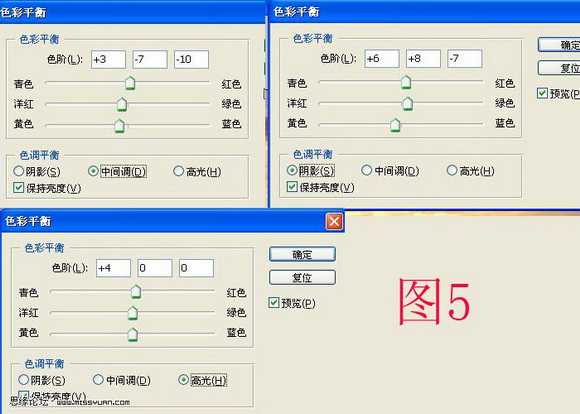
Task: Click the 色阶 field showing +8
Action: tap(423, 58)
